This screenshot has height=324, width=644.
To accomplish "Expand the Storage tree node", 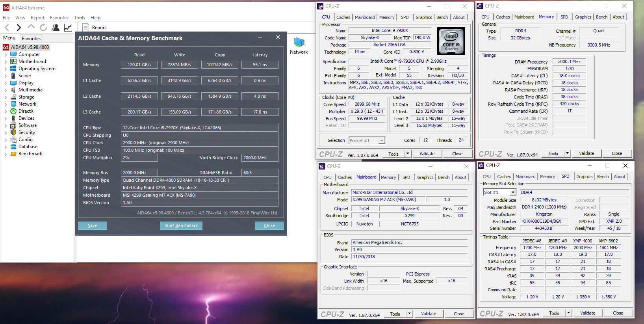I will pos(6,97).
